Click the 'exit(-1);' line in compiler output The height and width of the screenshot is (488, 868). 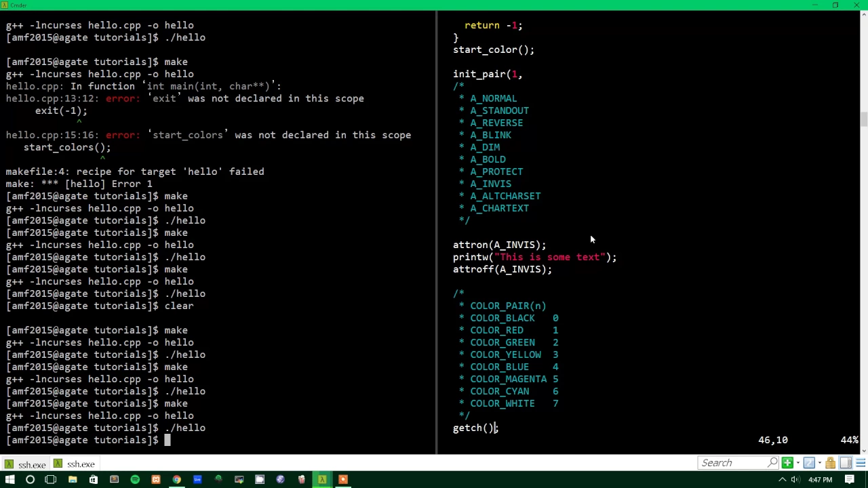click(x=61, y=110)
